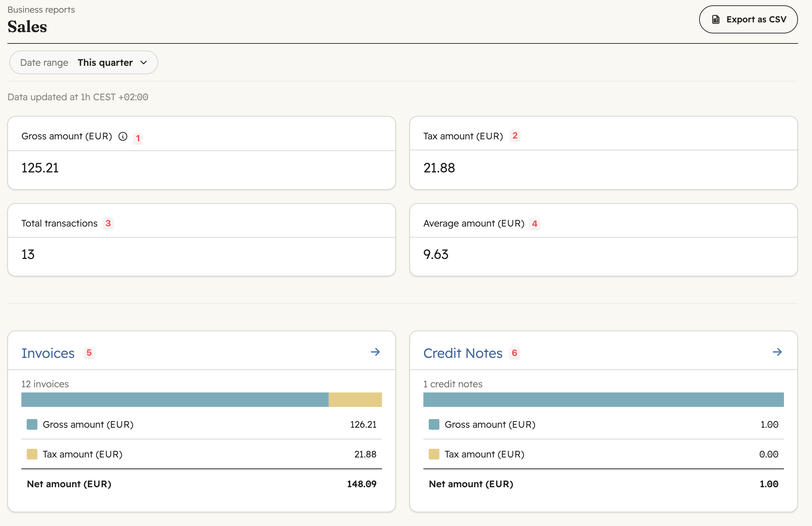Click the Average amount (EUR) card title
This screenshot has width=812, height=526.
[474, 223]
